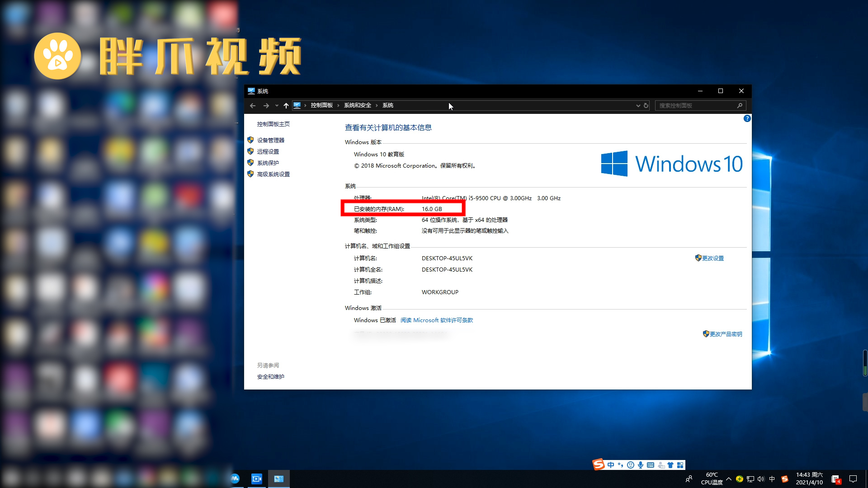The image size is (868, 488).
Task: Click the 系统 breadcrumb in address bar
Action: coord(388,105)
